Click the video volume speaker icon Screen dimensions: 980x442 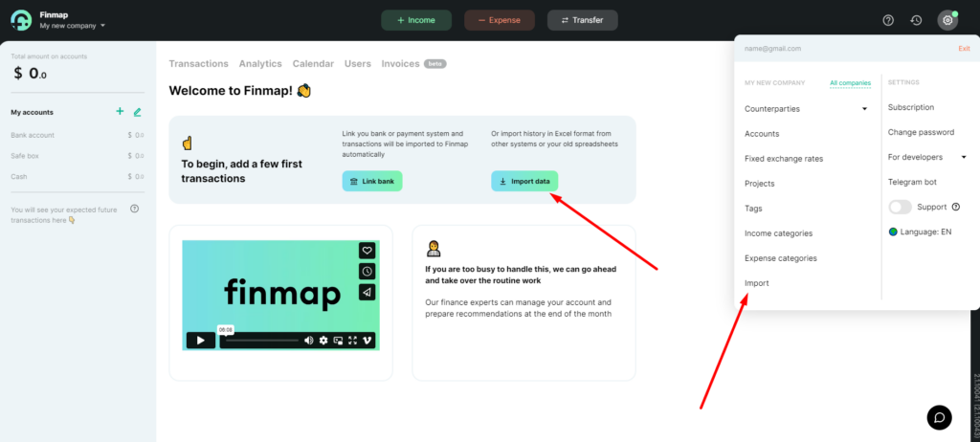(x=309, y=340)
